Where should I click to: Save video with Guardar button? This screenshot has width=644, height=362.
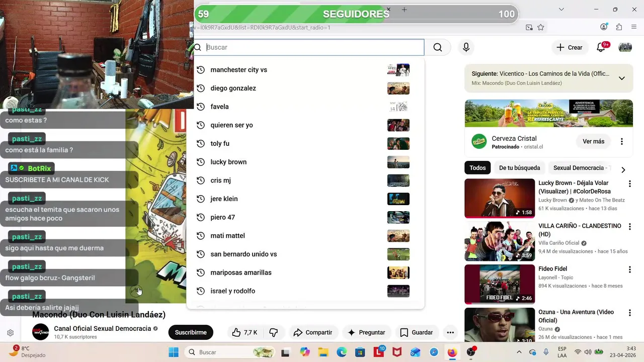pyautogui.click(x=416, y=332)
